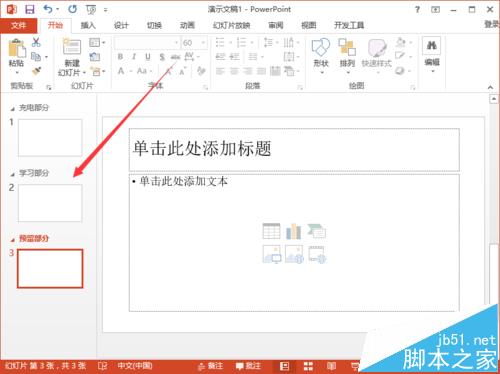Open the 开发工具 tab
This screenshot has height=374, width=500.
(349, 25)
